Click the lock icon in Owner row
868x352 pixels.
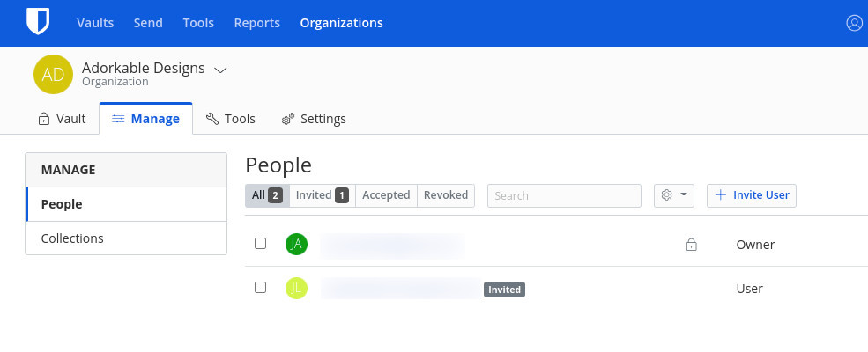click(x=691, y=245)
